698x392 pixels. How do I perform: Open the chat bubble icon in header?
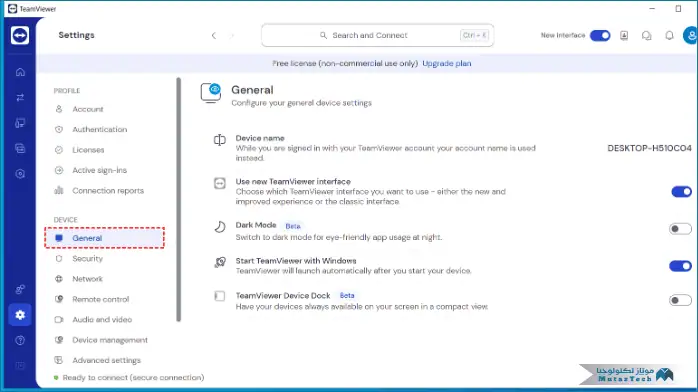[646, 36]
